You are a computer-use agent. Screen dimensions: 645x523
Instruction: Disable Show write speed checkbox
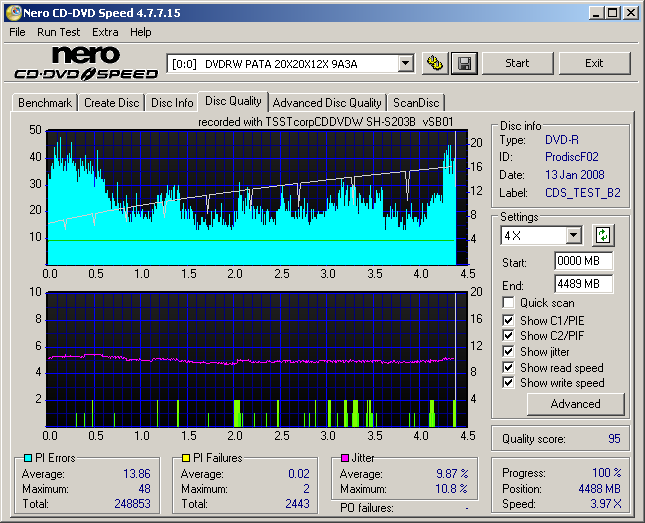[508, 383]
